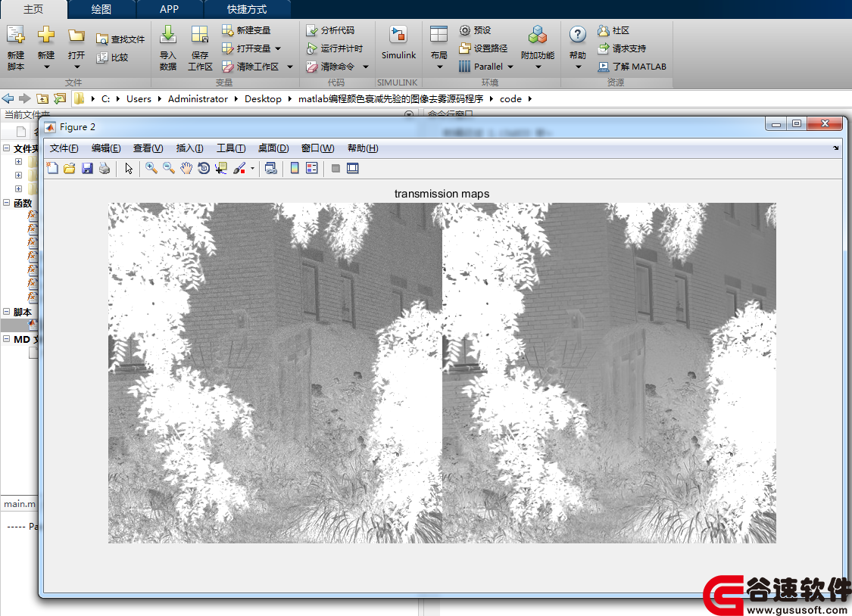The image size is (852, 616).
Task: Click the 新建脚本 new script icon
Action: (x=16, y=35)
